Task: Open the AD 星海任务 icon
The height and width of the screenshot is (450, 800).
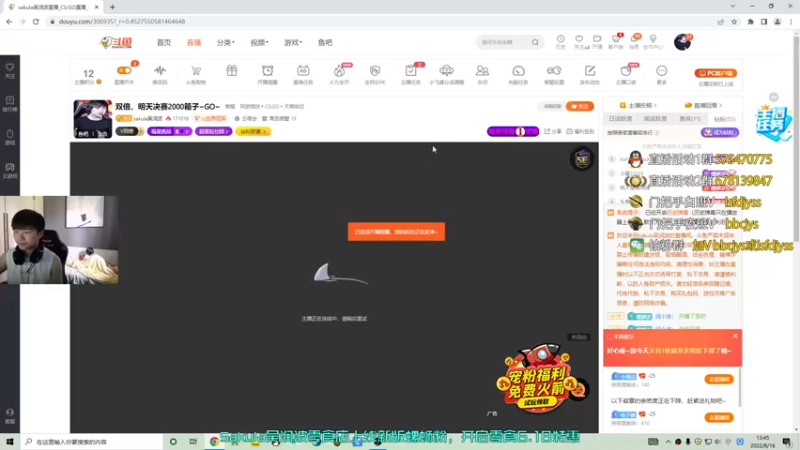Action: coord(303,73)
